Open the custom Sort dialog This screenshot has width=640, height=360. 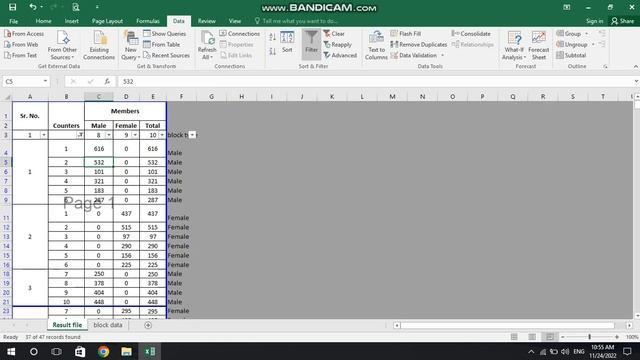click(x=287, y=42)
